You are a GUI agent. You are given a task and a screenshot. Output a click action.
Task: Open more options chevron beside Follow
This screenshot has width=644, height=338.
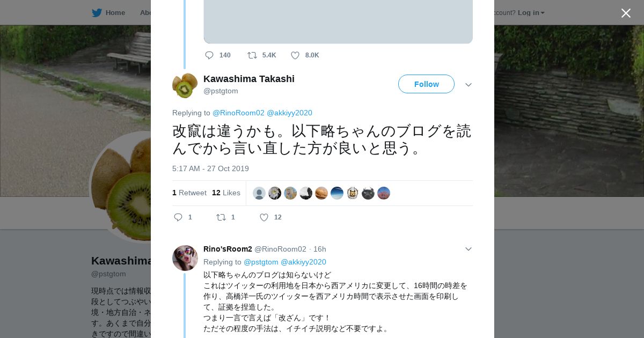pos(468,85)
